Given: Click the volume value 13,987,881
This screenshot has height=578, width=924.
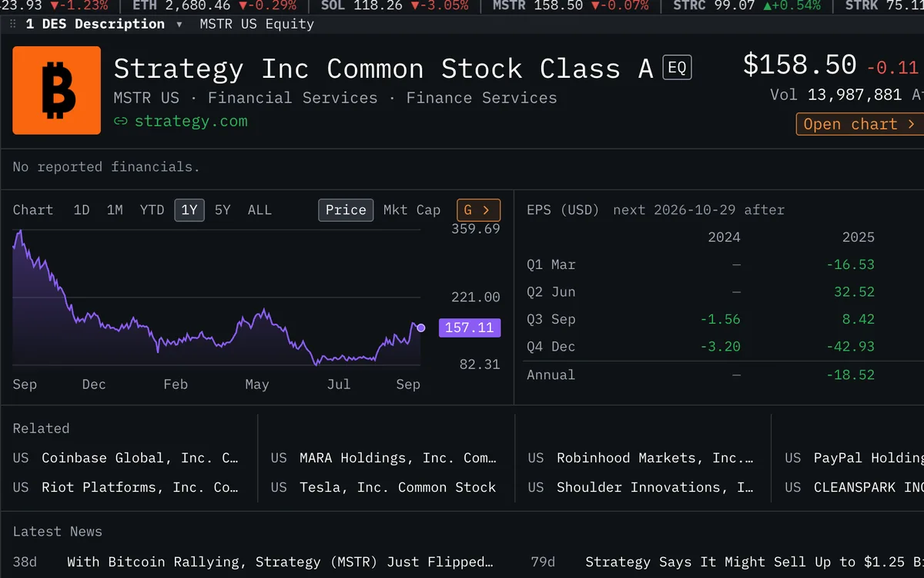Looking at the screenshot, I should (x=855, y=95).
